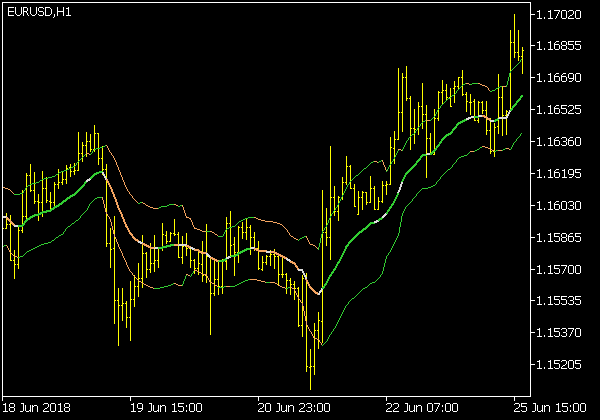Click the 22 Jun 07:00 time label
600x420 pixels.
point(422,408)
